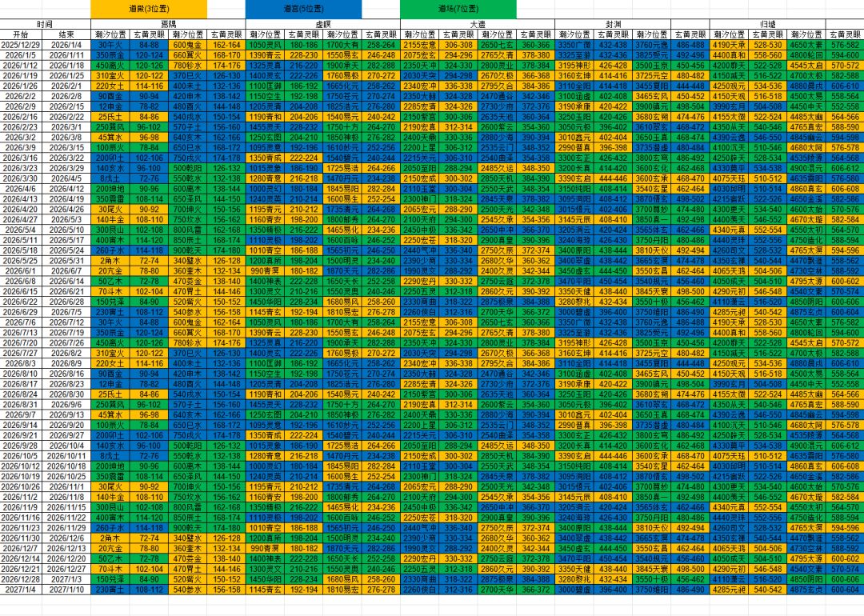Select end date cell 2026/2/22
The height and width of the screenshot is (616, 864).
pyautogui.click(x=66, y=117)
